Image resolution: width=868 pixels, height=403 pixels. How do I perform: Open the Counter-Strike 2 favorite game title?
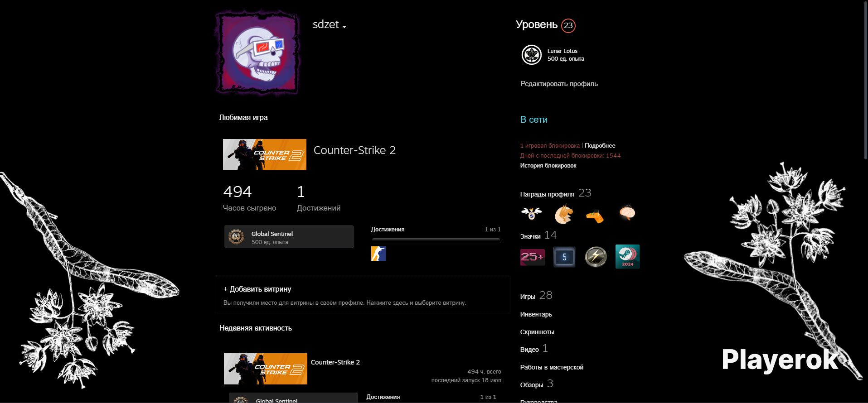point(354,150)
